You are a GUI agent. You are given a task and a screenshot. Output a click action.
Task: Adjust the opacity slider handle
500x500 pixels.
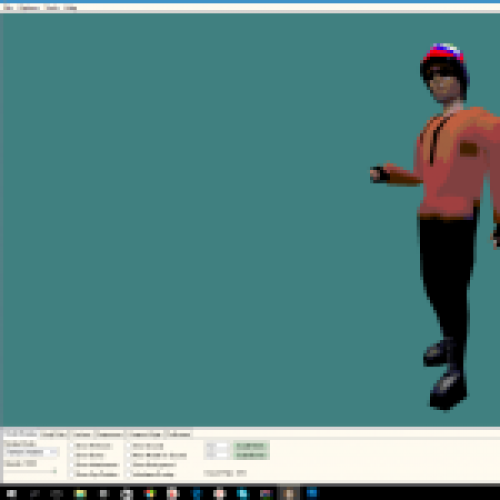[55, 471]
